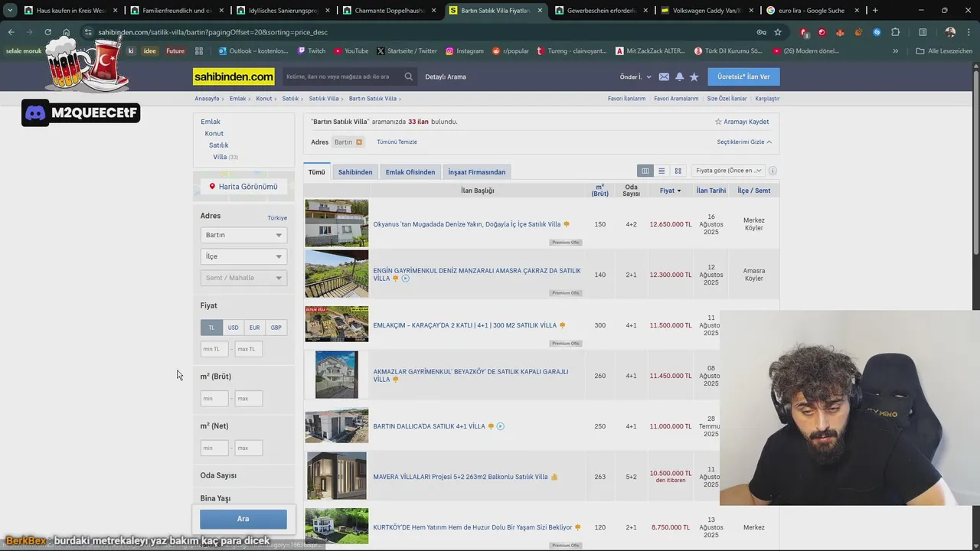Open BARTIN DALLICA'DA SATILIK 4+1 VİLLA listing

tap(430, 426)
